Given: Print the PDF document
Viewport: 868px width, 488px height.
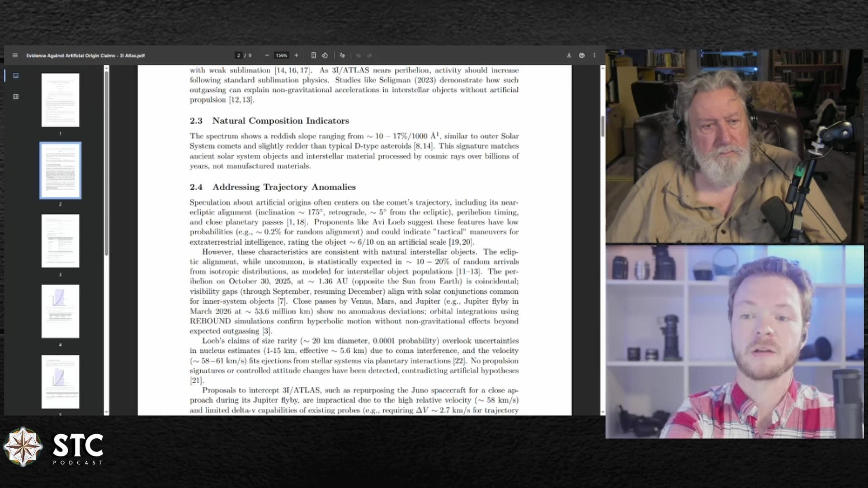Looking at the screenshot, I should click(582, 56).
